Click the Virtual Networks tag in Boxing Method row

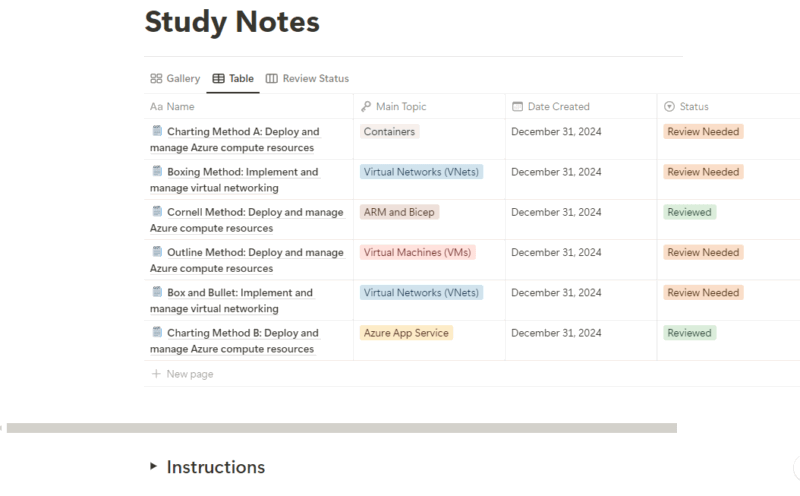tap(421, 172)
